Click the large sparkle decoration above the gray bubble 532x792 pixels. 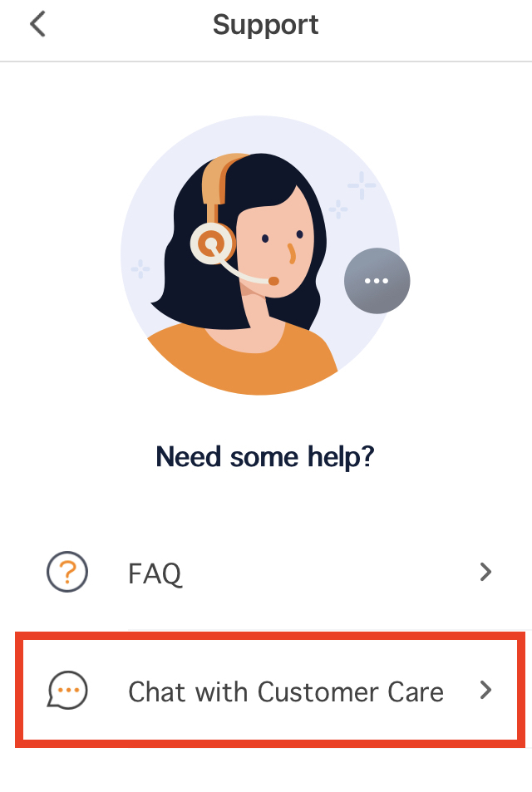point(362,185)
